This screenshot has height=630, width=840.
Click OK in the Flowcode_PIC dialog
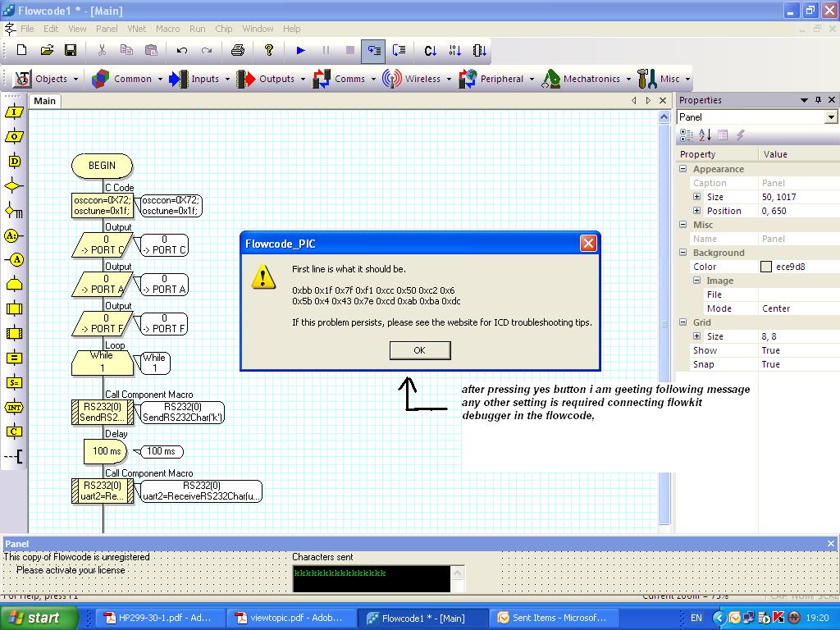tap(420, 350)
